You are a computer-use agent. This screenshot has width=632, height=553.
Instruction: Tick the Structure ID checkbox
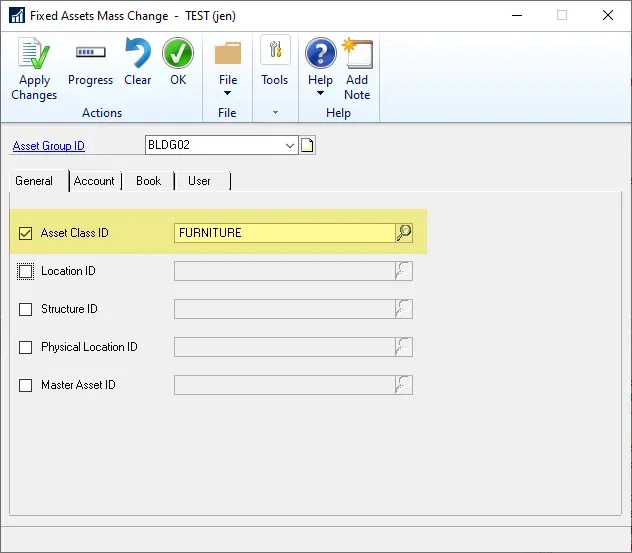26,309
